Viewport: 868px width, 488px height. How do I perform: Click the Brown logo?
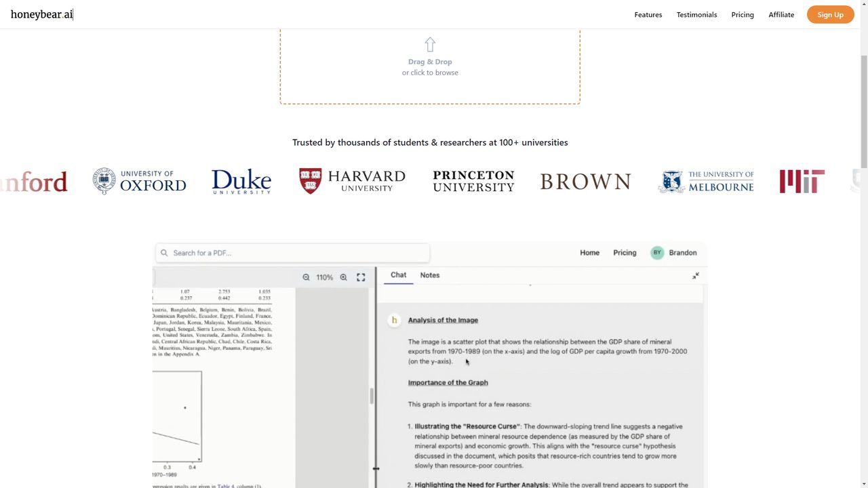[586, 182]
